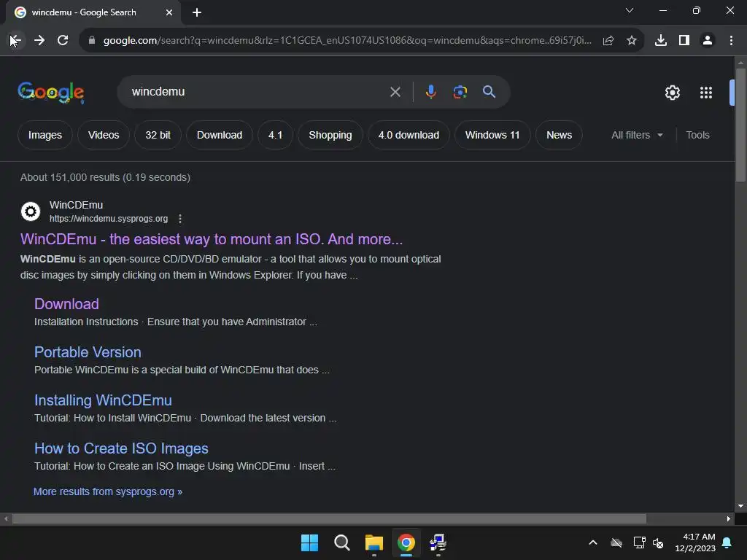Click the horizontal scrollbar thumb
Viewport: 747px width, 560px height.
coord(329,518)
